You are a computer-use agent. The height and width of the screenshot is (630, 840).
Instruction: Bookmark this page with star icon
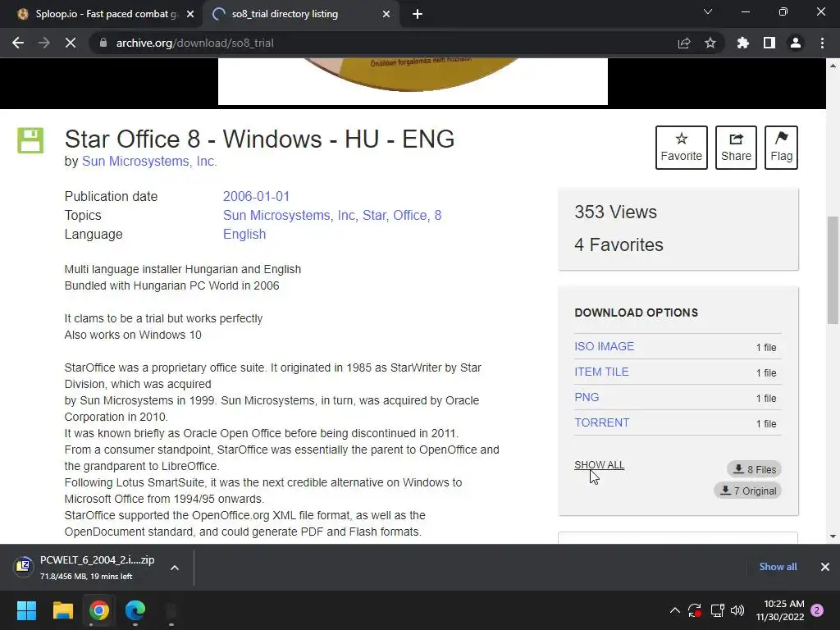(x=710, y=43)
